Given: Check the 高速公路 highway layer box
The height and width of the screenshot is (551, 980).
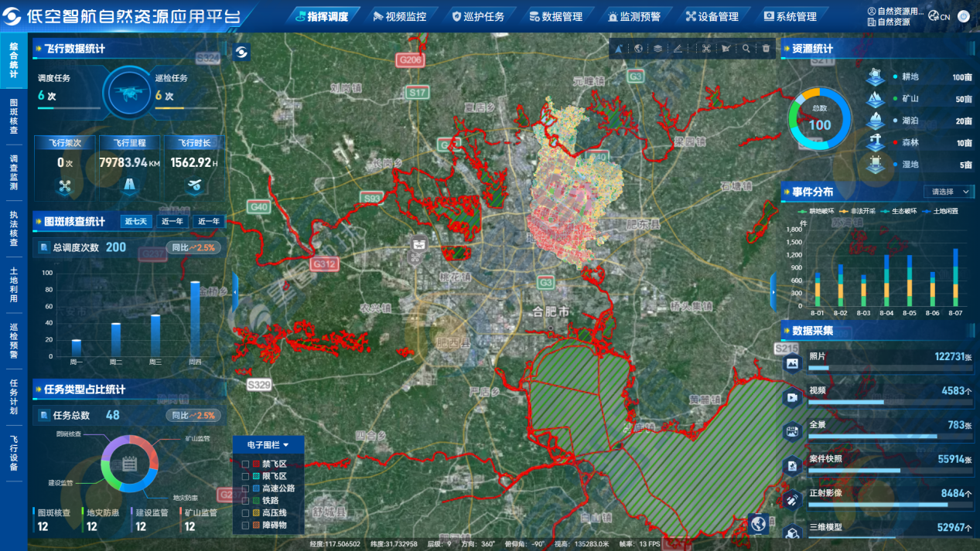Looking at the screenshot, I should coord(246,488).
